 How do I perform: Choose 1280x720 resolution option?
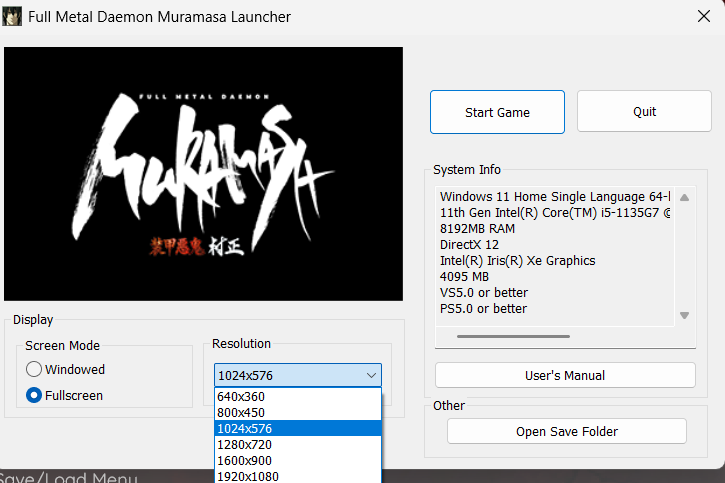[x=298, y=445]
